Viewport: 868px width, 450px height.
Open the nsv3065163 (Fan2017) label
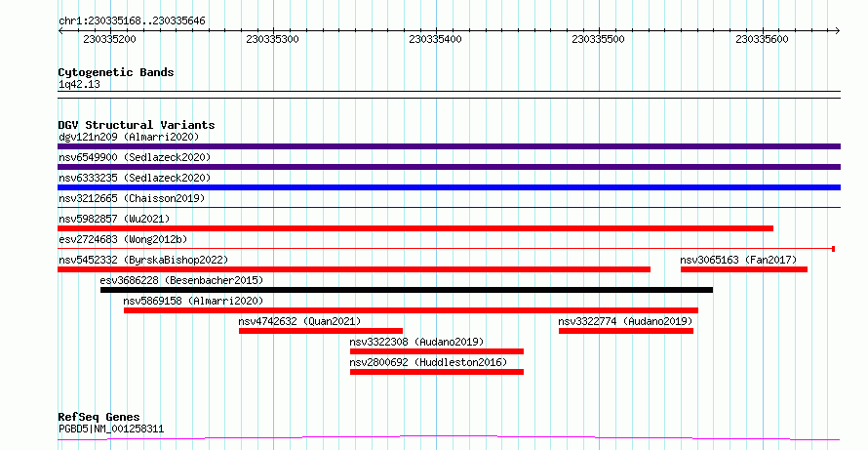738,260
